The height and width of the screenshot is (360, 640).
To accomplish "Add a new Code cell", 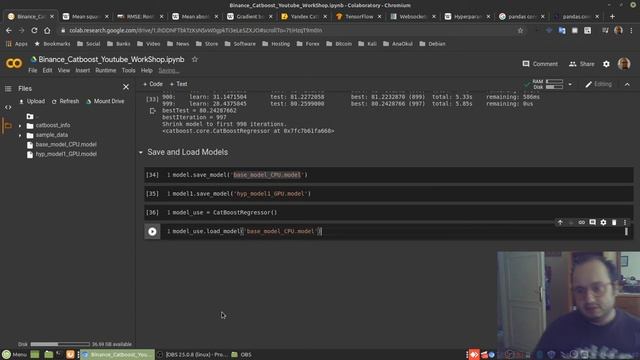I will [x=153, y=84].
